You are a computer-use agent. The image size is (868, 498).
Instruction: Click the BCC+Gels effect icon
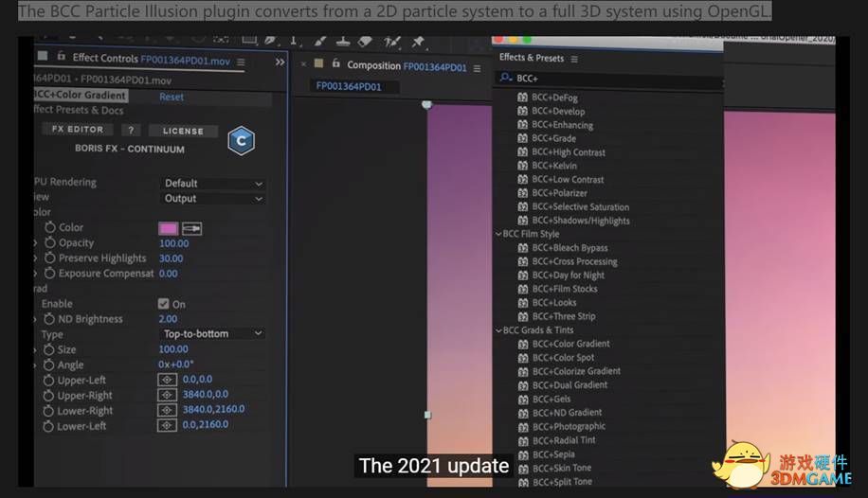tap(522, 399)
